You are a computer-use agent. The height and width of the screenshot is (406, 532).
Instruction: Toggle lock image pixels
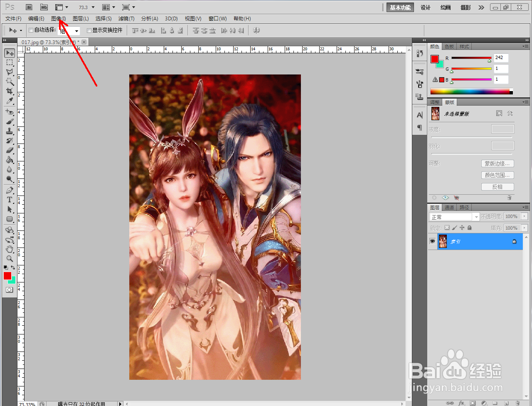454,228
